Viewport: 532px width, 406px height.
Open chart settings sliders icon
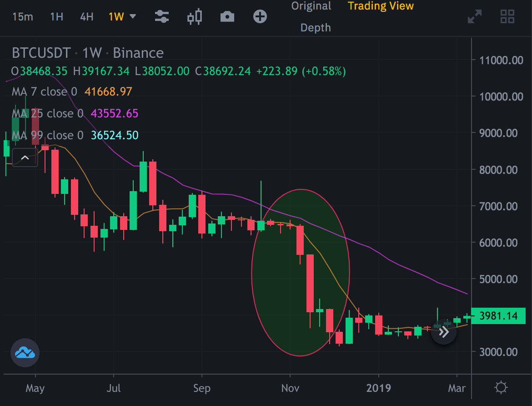pos(162,17)
